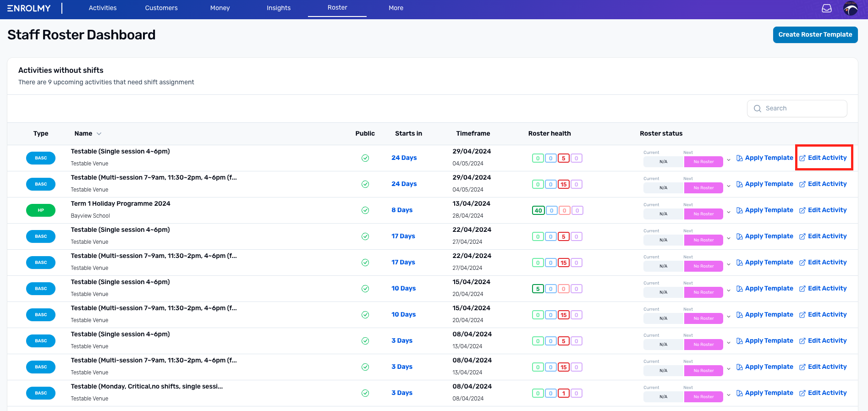Click public check icon in Monday, Critical row

365,393
